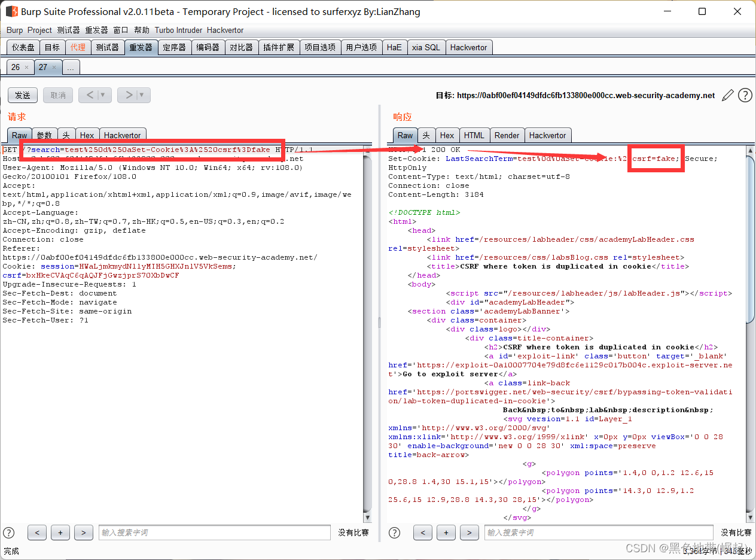Click the 发送 send button
Image resolution: width=756 pixels, height=560 pixels.
pos(23,95)
